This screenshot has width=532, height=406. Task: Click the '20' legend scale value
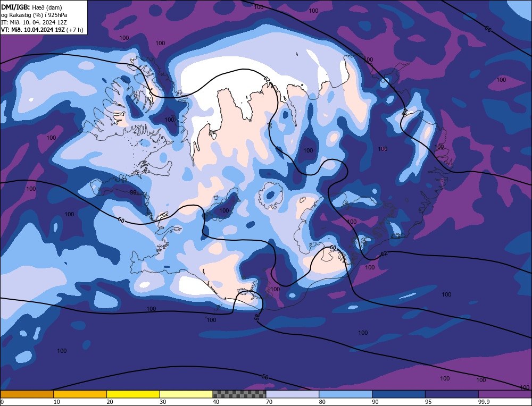click(110, 402)
